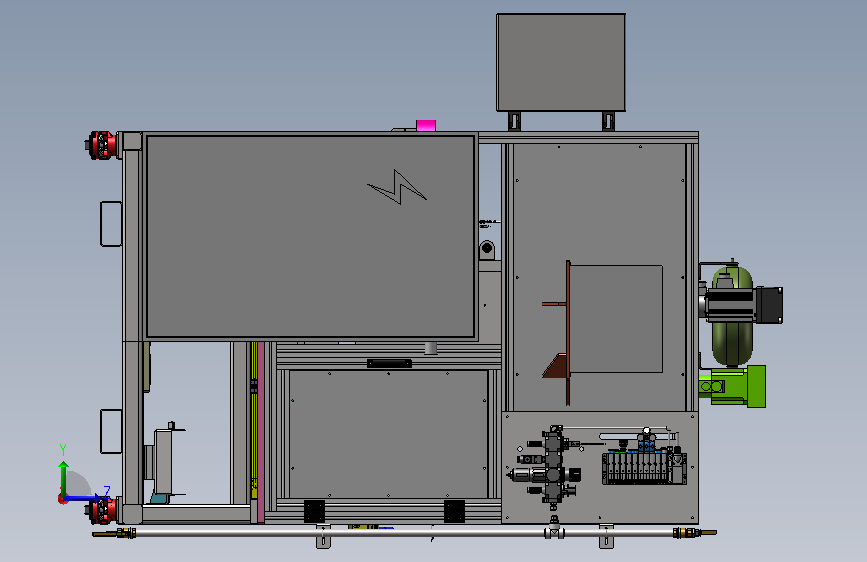This screenshot has width=867, height=562.
Task: Select the lightning bolt symbol on the large panel
Action: 397,187
